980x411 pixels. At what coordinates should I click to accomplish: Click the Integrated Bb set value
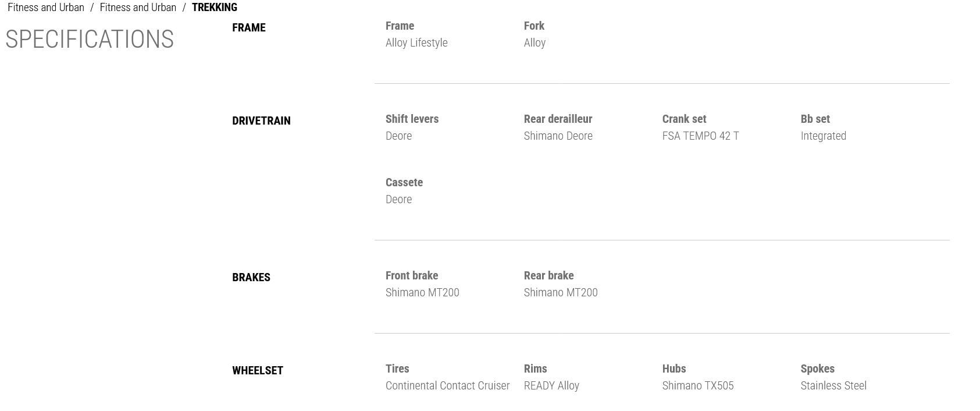point(823,136)
